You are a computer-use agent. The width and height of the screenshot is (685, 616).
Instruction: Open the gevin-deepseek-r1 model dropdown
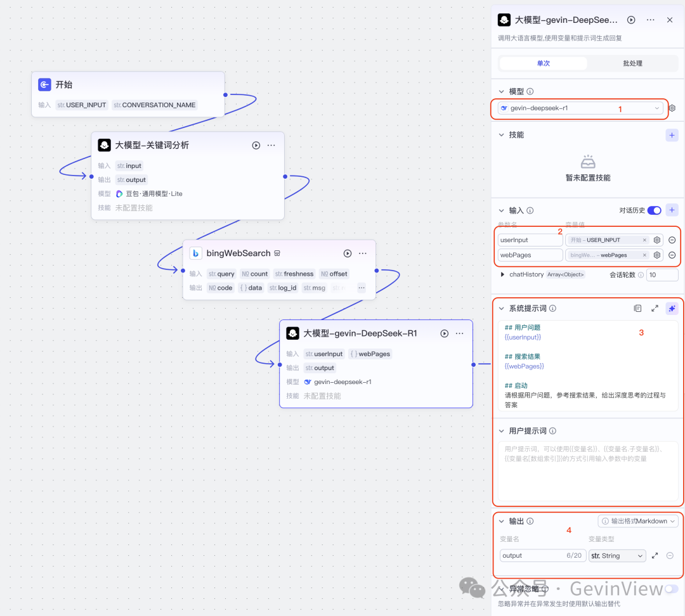click(580, 108)
